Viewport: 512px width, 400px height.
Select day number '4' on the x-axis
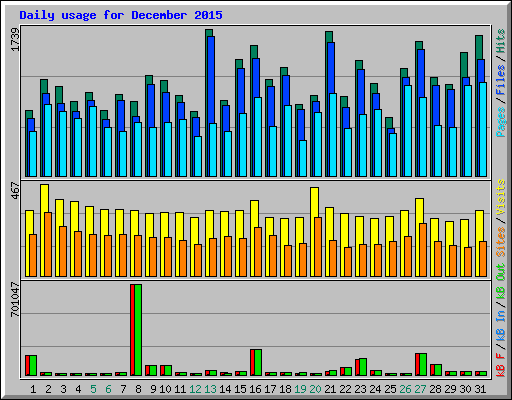click(x=78, y=389)
